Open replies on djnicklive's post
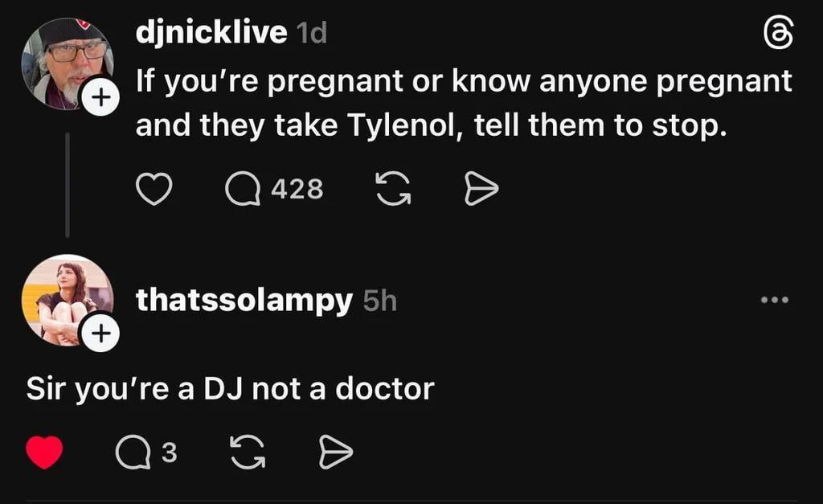Viewport: 823px width, 504px height. click(x=243, y=190)
